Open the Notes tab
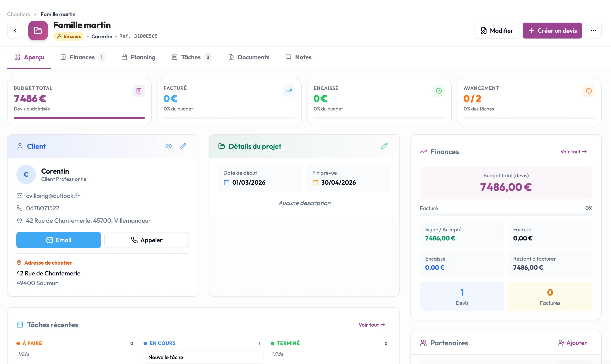The width and height of the screenshot is (611, 364). pos(298,57)
